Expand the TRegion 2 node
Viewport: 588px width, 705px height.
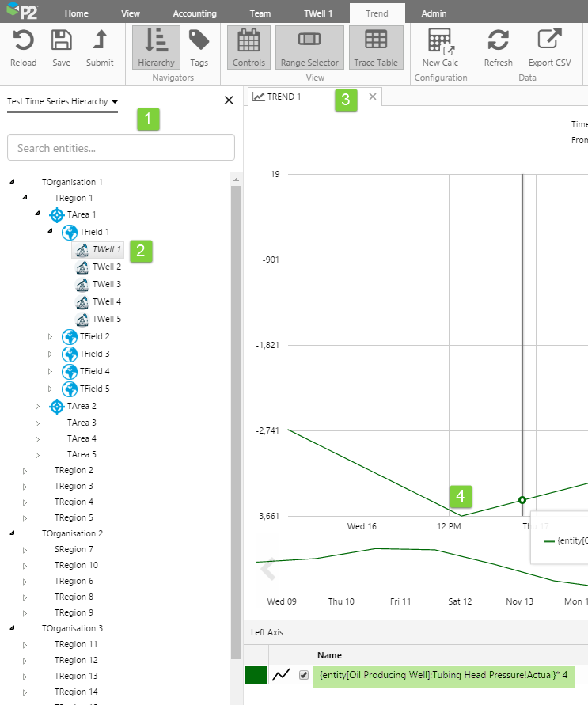coord(25,472)
